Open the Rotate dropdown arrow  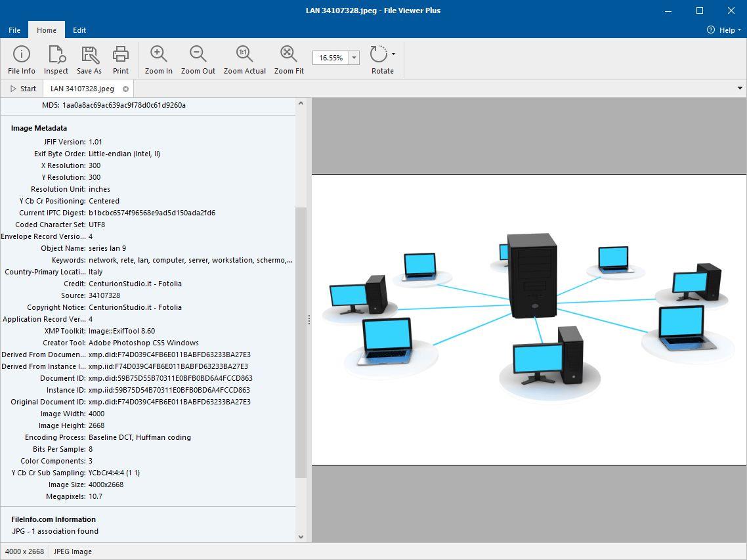[393, 54]
